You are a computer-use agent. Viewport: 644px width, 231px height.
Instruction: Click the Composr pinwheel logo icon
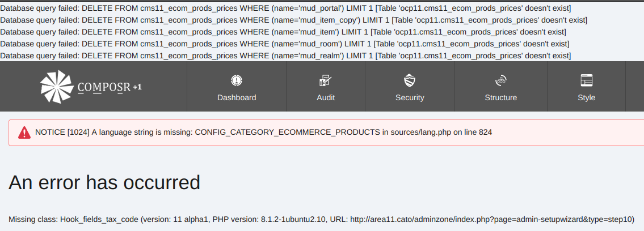[57, 87]
